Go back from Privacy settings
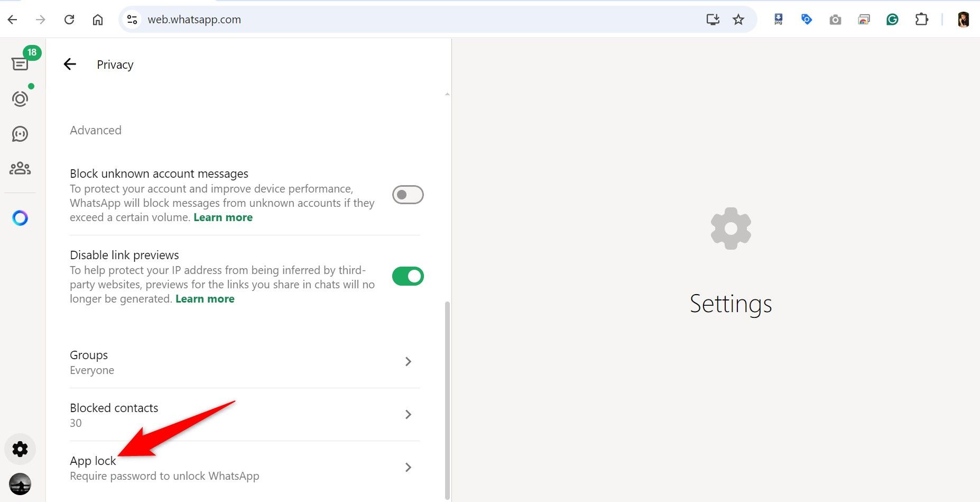This screenshot has height=502, width=980. [x=70, y=65]
